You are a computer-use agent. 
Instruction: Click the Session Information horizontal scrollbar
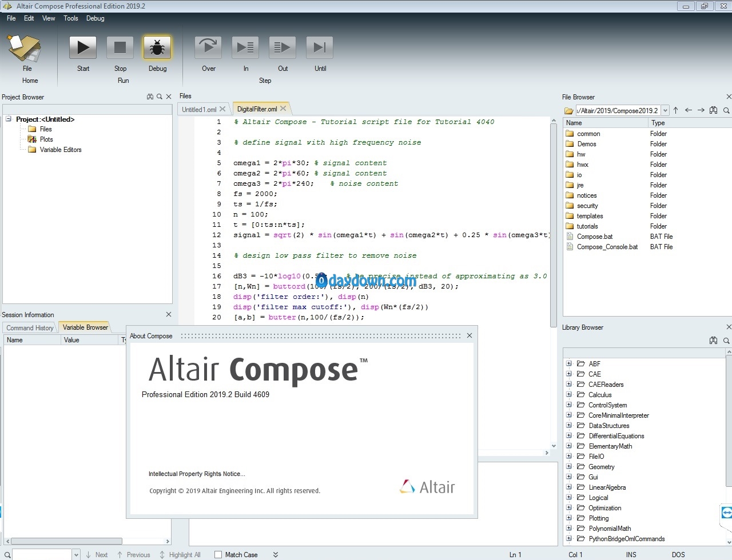[x=66, y=541]
